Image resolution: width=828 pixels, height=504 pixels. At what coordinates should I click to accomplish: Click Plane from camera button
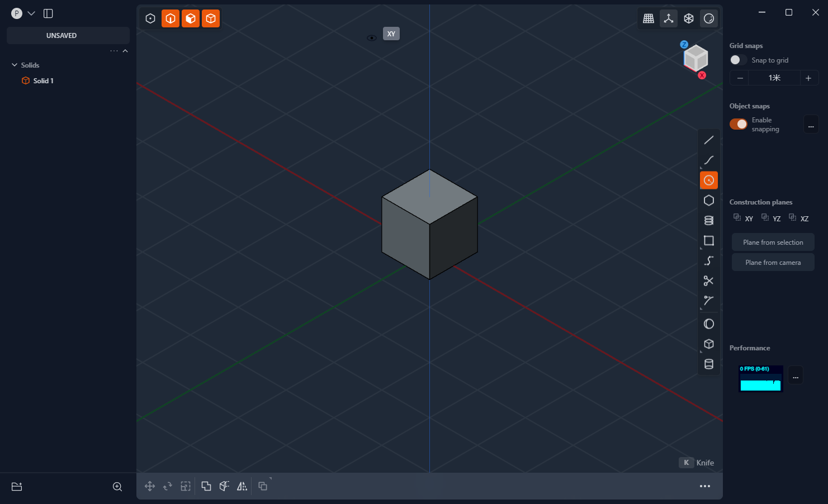point(773,263)
